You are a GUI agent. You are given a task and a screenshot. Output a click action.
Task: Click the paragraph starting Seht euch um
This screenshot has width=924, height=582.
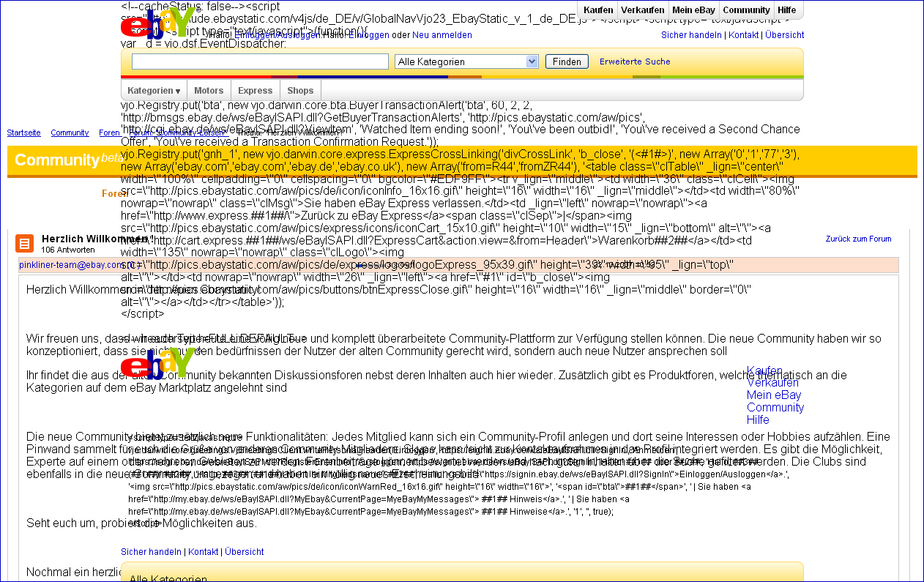click(141, 523)
